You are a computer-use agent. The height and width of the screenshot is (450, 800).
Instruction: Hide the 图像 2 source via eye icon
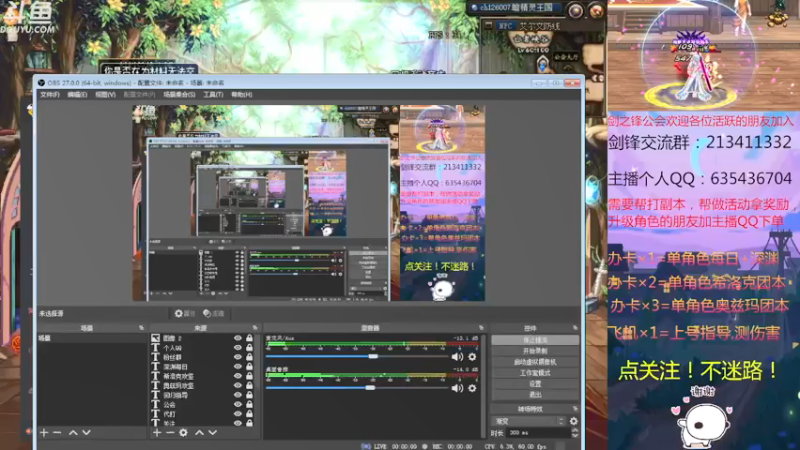pyautogui.click(x=238, y=338)
